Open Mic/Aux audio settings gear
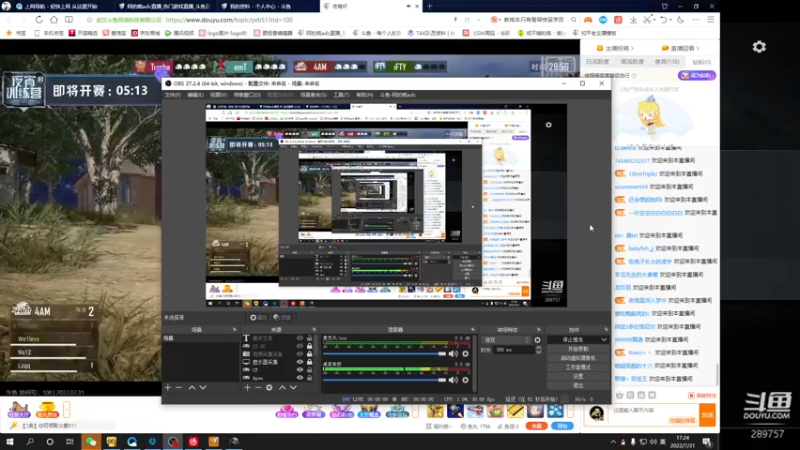Viewport: 800px width, 450px height. [x=465, y=354]
